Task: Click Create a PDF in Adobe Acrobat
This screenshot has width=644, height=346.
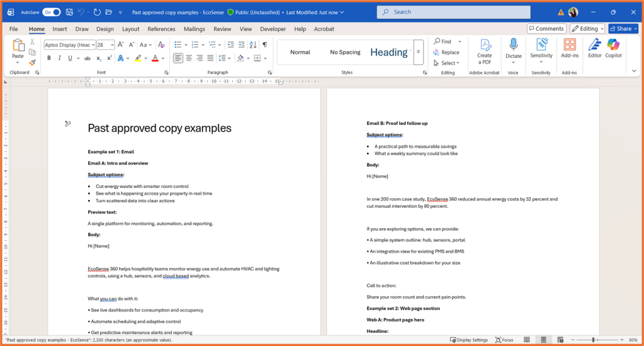Action: pos(485,52)
